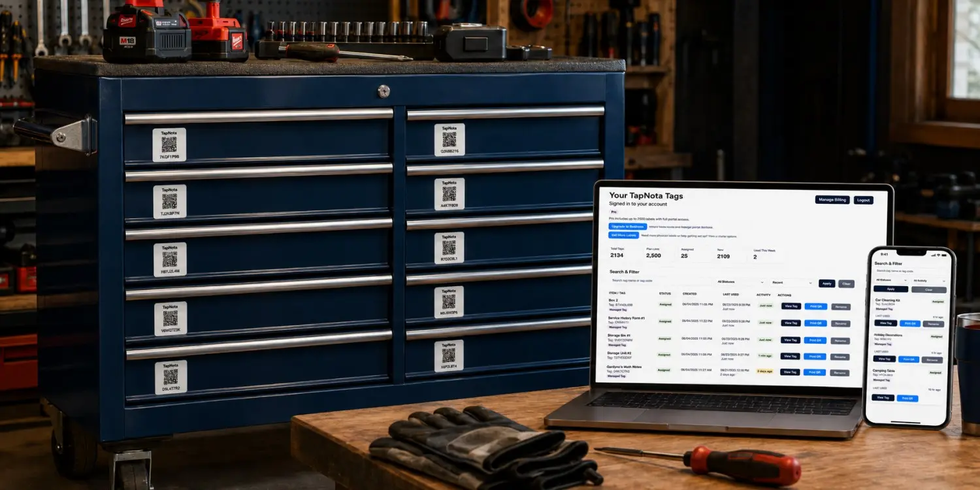Print QR for Gardyno's Math Notes

tap(814, 372)
